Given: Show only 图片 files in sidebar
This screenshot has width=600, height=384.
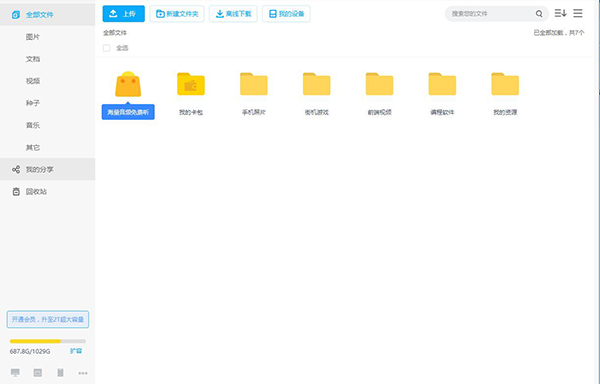Looking at the screenshot, I should click(x=33, y=37).
